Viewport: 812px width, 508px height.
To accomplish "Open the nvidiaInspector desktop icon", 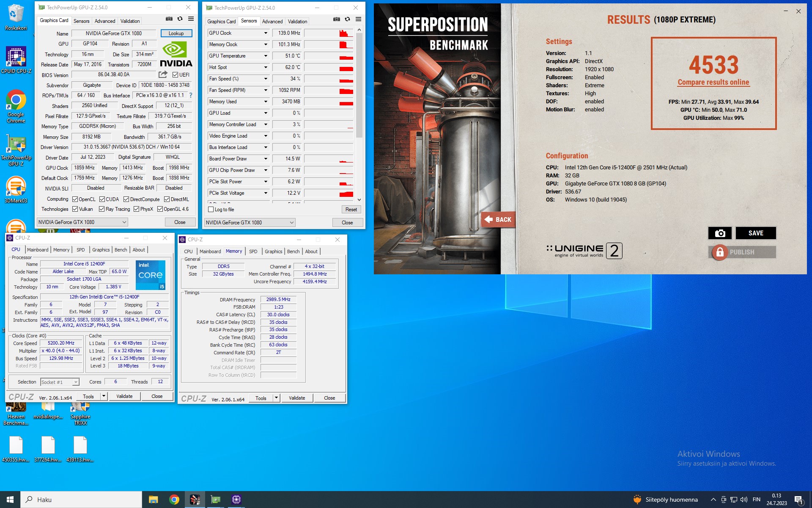I will [48, 411].
